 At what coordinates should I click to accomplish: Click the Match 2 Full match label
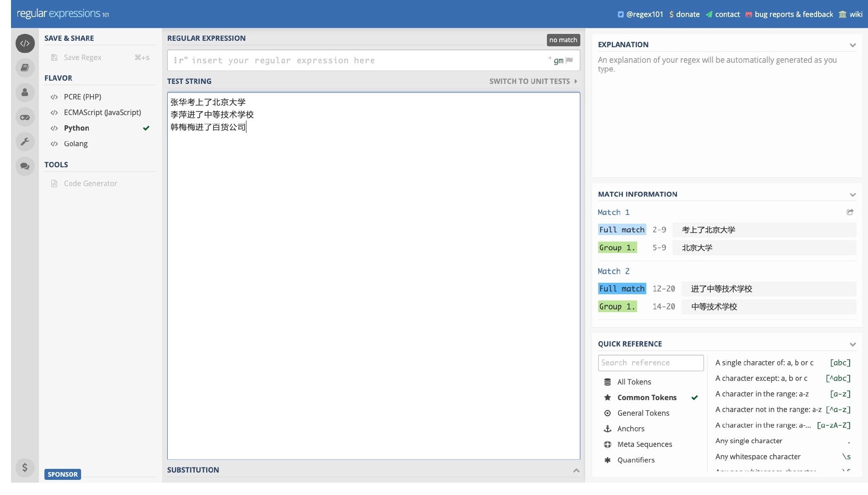click(622, 289)
